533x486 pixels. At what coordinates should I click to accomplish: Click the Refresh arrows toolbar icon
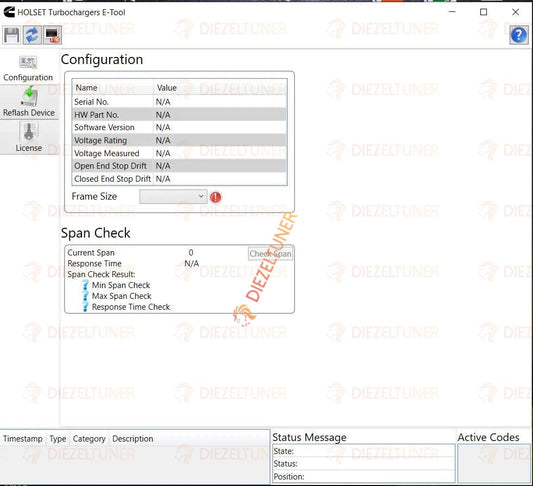(32, 35)
